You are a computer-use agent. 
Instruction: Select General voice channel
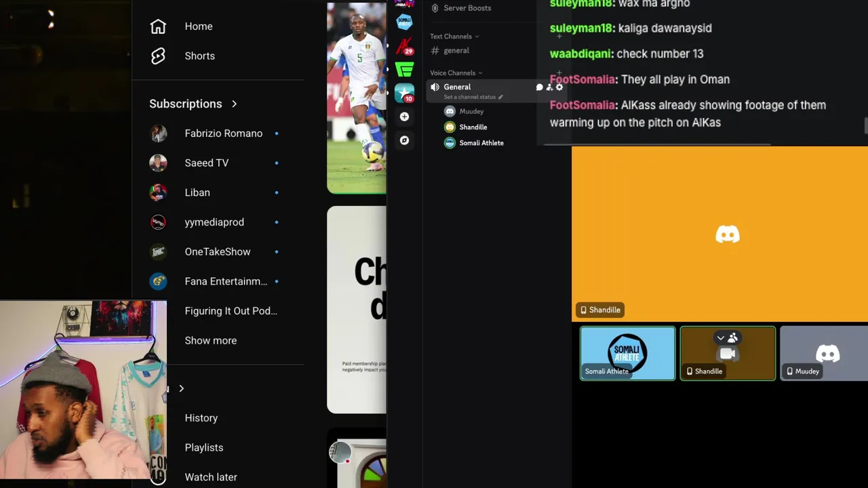tap(456, 87)
